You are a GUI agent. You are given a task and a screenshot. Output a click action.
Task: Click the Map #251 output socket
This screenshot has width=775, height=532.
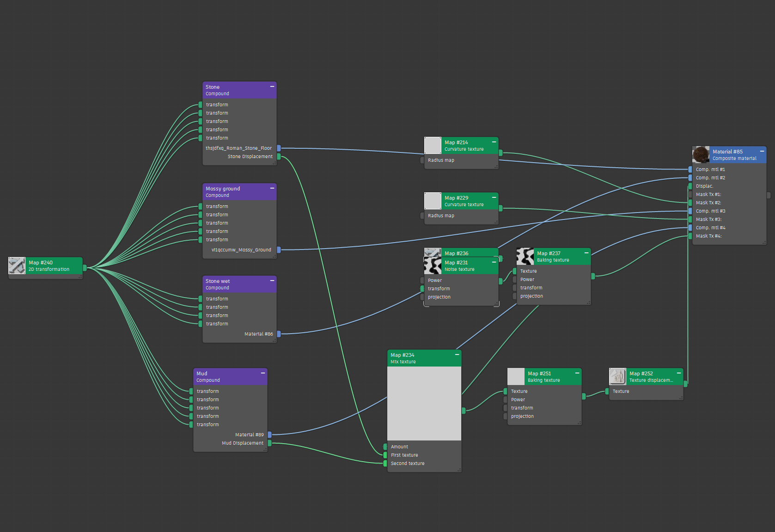(584, 396)
